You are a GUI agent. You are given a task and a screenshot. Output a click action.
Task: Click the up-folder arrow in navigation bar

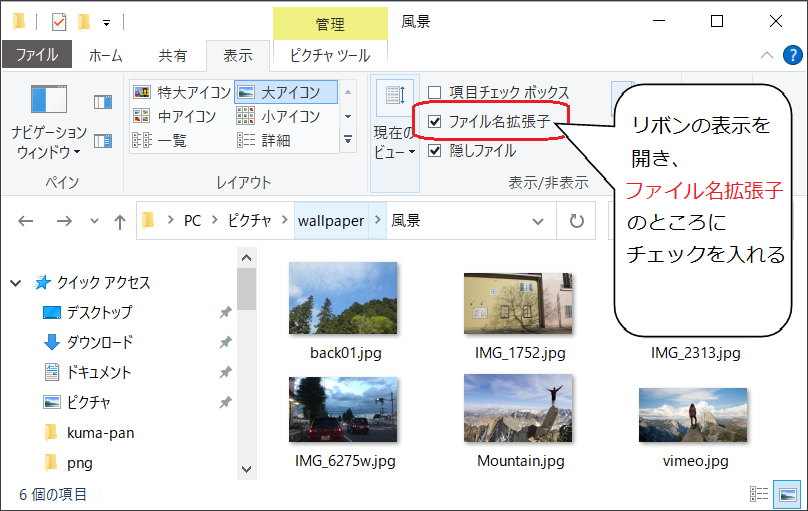point(120,221)
